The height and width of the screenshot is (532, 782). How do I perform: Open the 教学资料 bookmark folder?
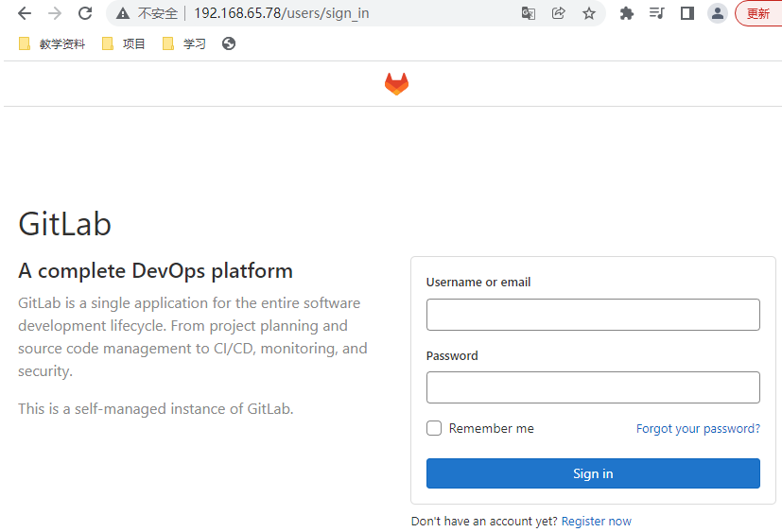(x=52, y=43)
